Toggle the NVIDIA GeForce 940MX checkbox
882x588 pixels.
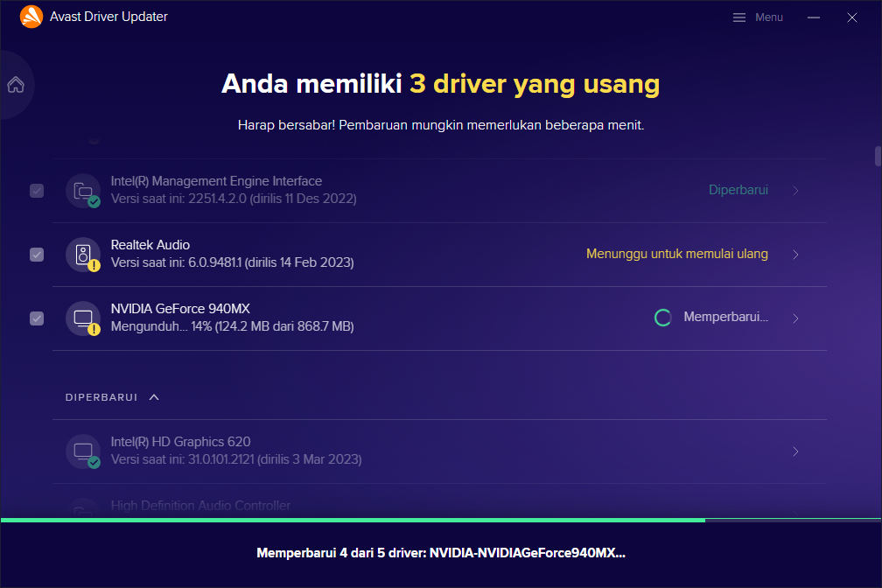[x=37, y=318]
